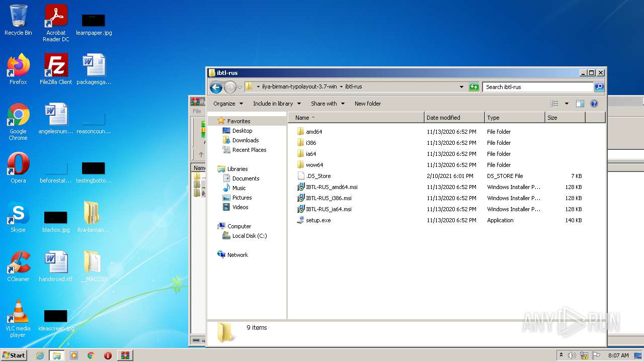Open Recent Places in navigation pane
The width and height of the screenshot is (644, 362).
249,150
